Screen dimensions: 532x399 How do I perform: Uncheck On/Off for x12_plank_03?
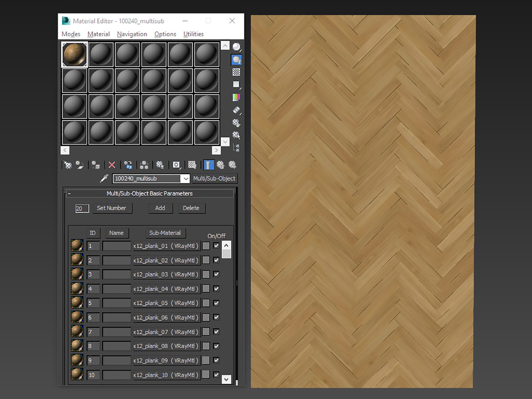tap(216, 274)
